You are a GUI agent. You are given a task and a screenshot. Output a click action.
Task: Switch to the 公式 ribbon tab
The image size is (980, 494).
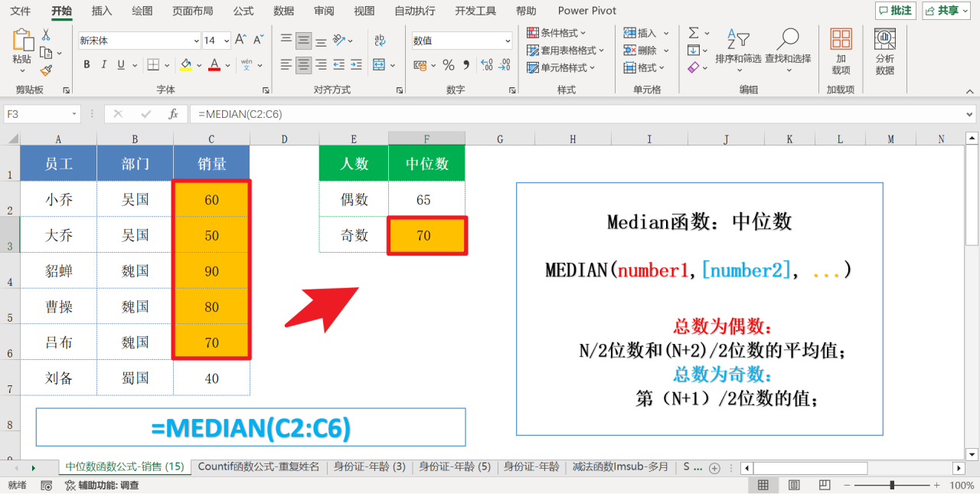click(x=243, y=11)
